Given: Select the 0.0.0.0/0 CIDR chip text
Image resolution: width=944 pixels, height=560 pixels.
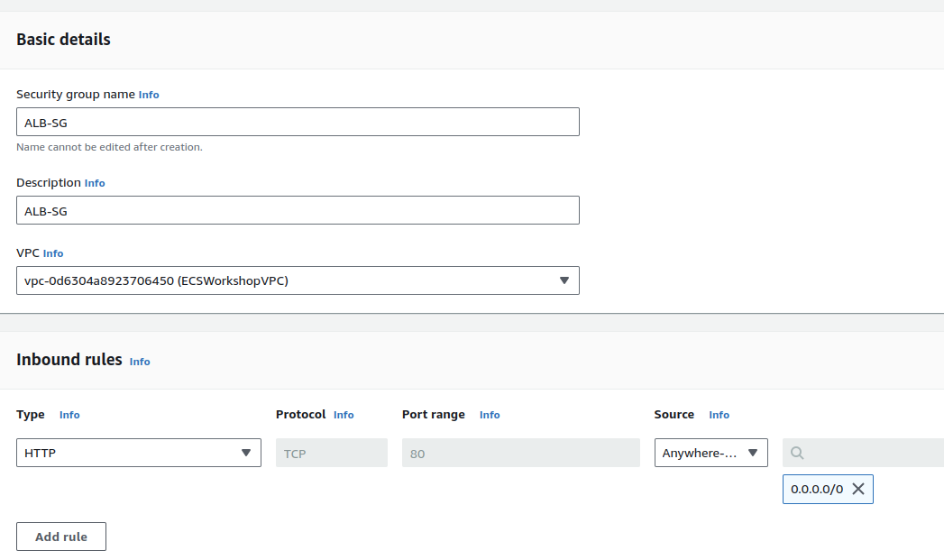Looking at the screenshot, I should tap(816, 489).
